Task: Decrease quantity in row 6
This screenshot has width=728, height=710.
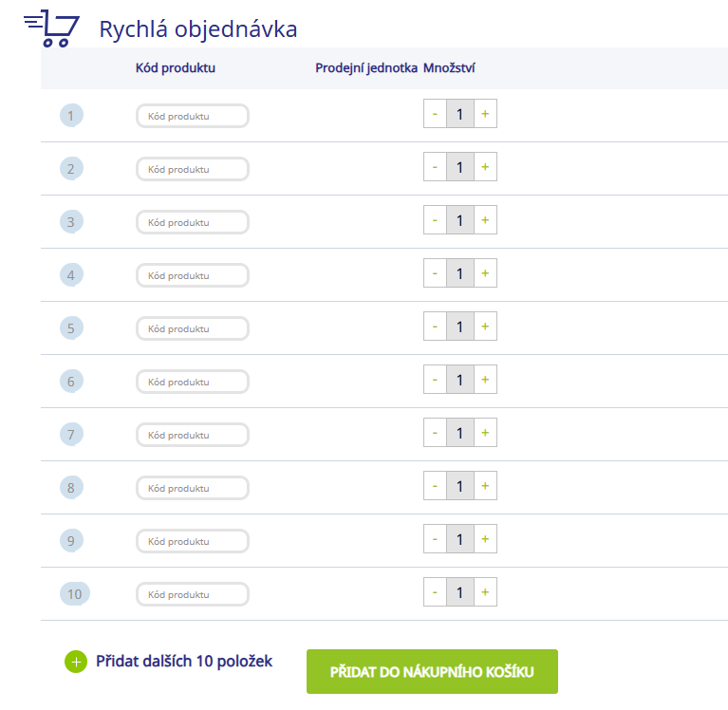Action: [435, 380]
